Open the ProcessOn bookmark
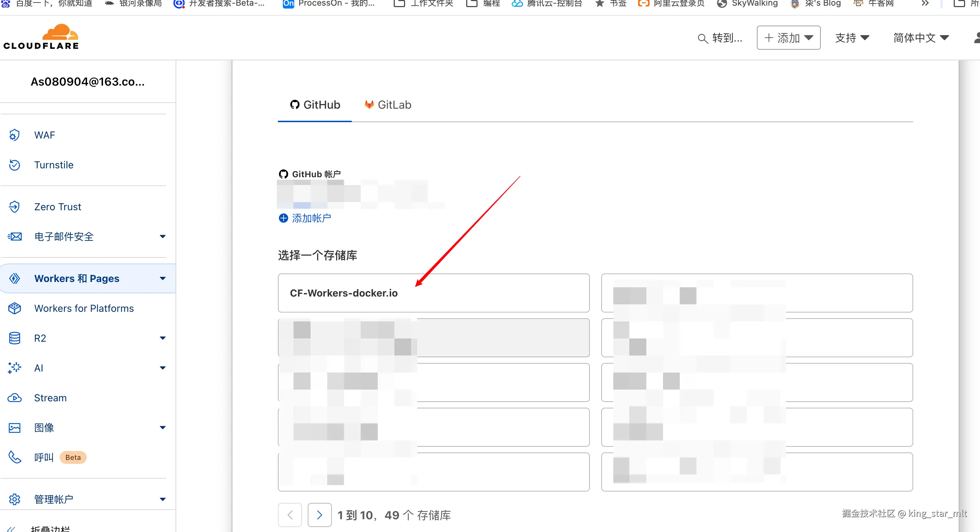Viewport: 980px width, 532px height. click(x=329, y=4)
